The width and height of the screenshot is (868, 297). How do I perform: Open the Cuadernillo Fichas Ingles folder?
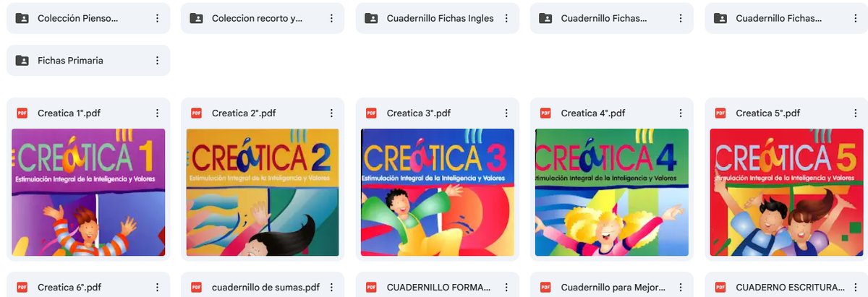[437, 18]
